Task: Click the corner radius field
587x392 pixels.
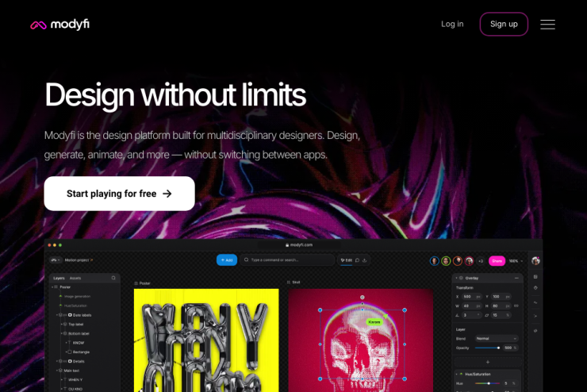Action: coord(501,315)
